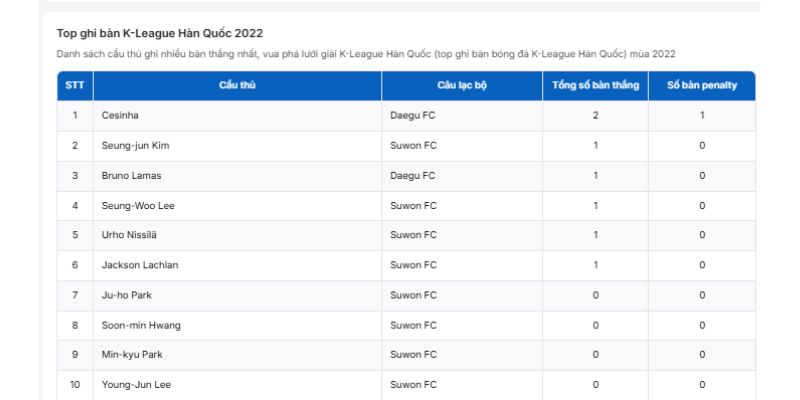Click on Bruno Lamas name

[x=132, y=176]
